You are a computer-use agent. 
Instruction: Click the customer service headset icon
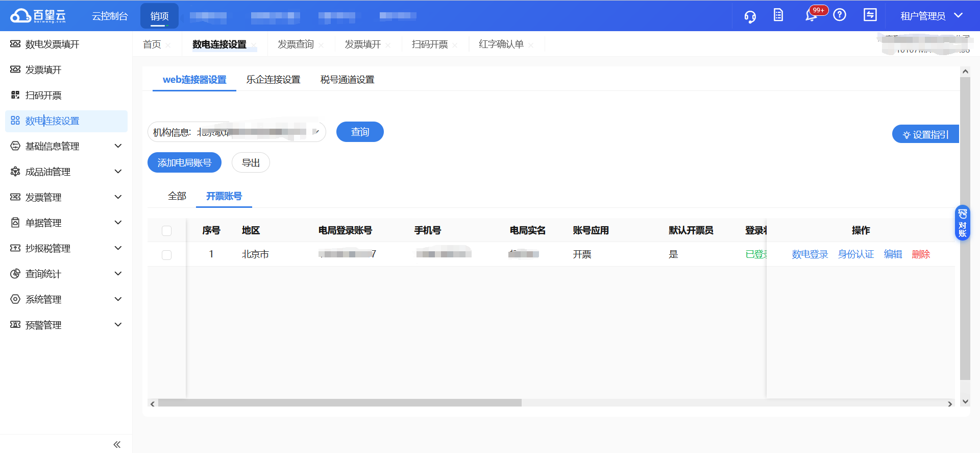(x=750, y=16)
